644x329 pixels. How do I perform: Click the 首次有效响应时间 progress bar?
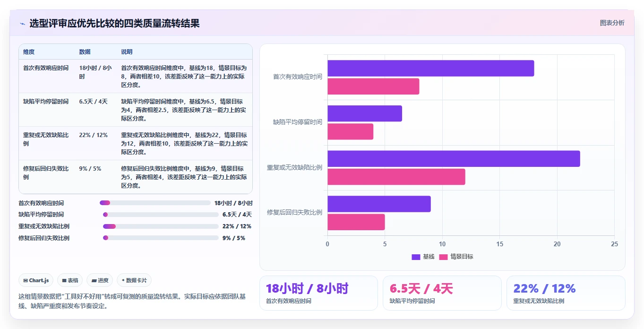click(155, 203)
